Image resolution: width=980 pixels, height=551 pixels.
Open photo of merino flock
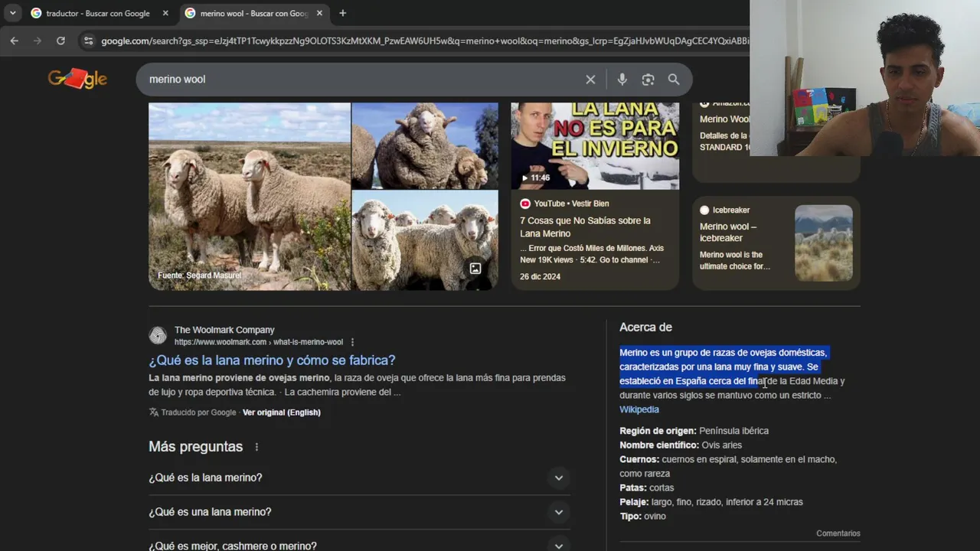[x=425, y=240]
